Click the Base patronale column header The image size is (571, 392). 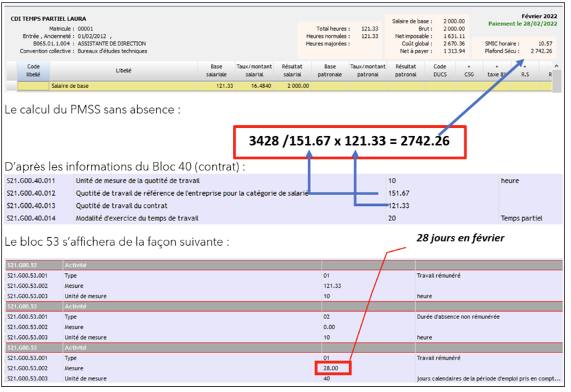[330, 71]
